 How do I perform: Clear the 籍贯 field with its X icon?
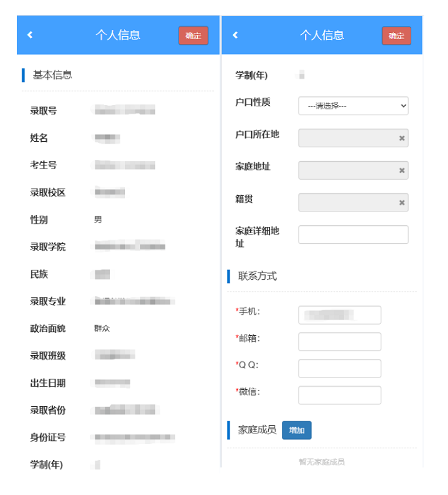pyautogui.click(x=402, y=203)
